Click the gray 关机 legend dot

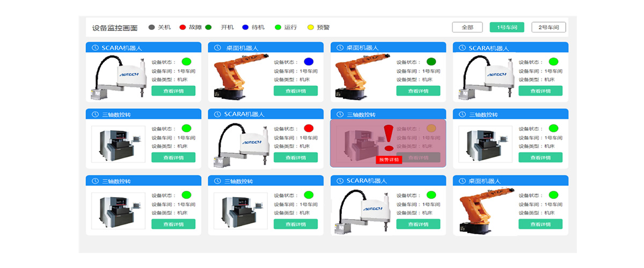tap(152, 27)
